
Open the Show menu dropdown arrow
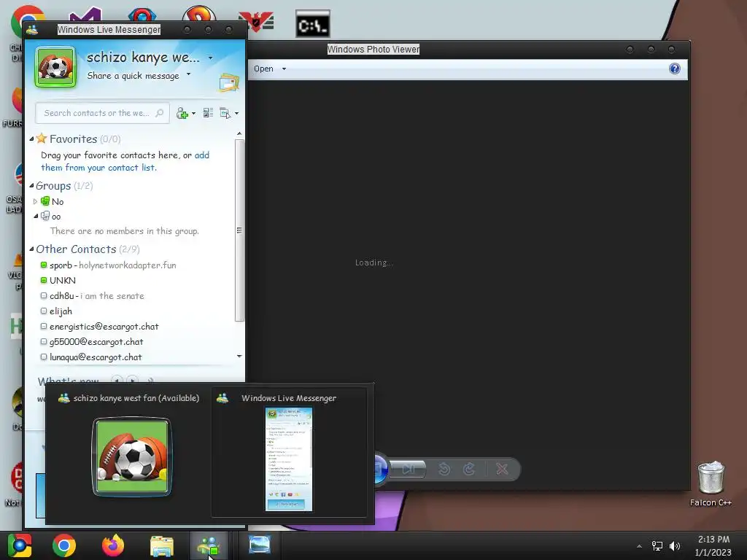pos(237,113)
